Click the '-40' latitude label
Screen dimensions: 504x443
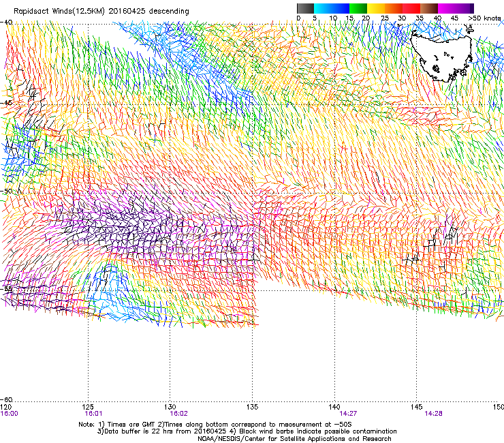point(6,22)
